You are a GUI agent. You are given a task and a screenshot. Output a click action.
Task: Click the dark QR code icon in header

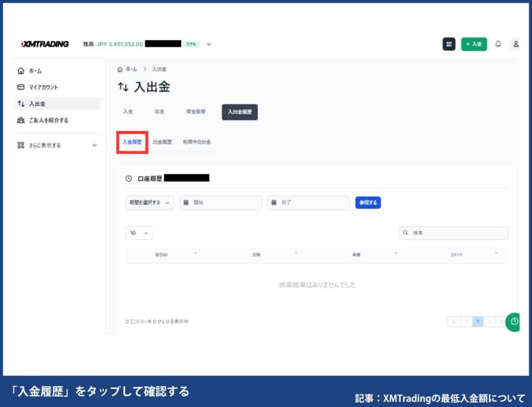(449, 44)
